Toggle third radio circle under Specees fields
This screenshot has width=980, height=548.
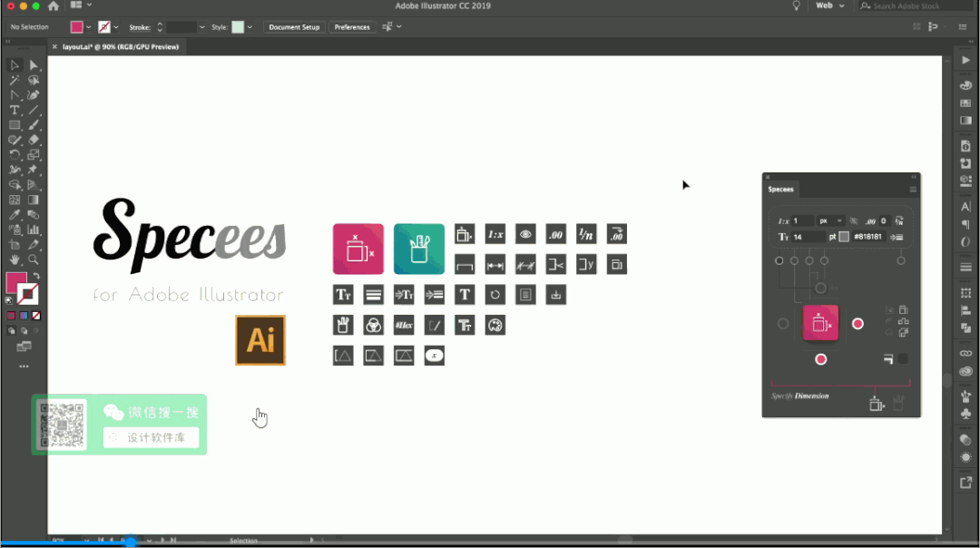click(x=809, y=260)
